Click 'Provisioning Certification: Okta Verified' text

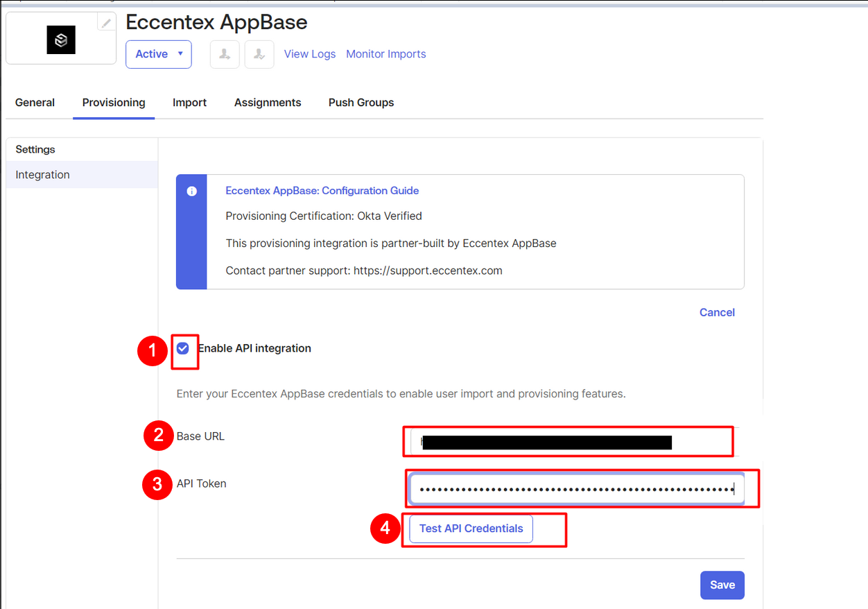[324, 216]
